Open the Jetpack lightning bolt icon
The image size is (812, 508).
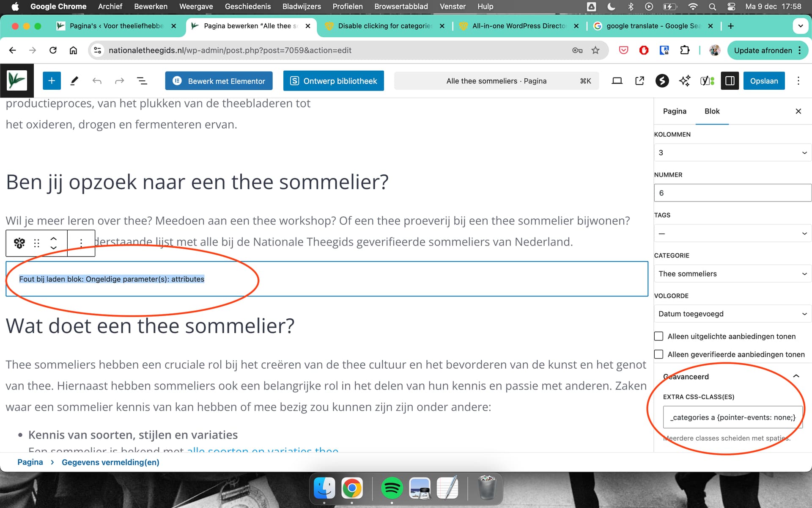(x=662, y=81)
